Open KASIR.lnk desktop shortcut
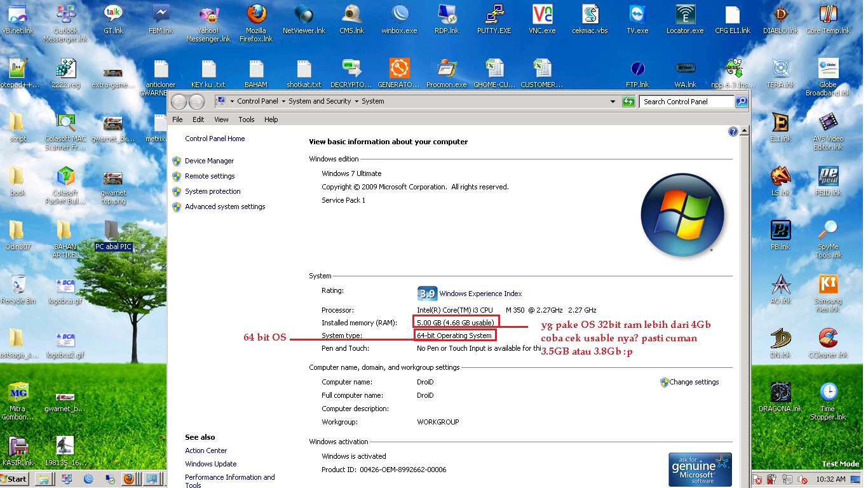868x488 pixels. (x=18, y=452)
